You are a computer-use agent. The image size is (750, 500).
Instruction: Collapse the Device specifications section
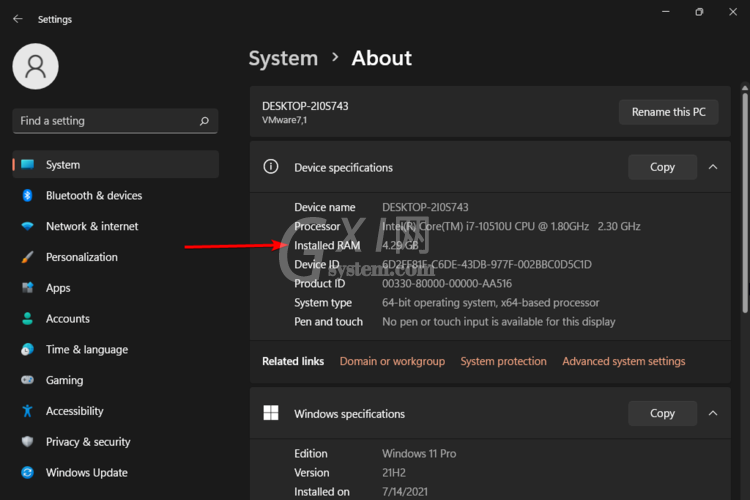click(713, 167)
